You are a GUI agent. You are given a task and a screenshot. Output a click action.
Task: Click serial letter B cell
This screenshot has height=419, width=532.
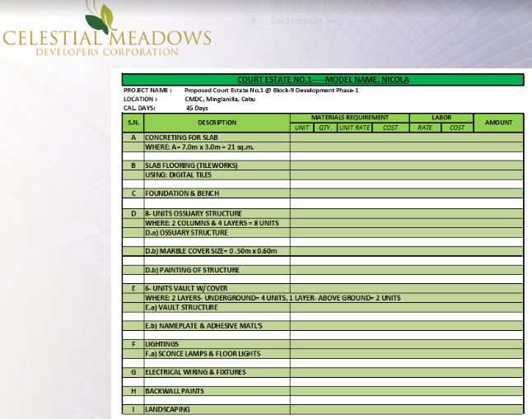[x=133, y=165]
